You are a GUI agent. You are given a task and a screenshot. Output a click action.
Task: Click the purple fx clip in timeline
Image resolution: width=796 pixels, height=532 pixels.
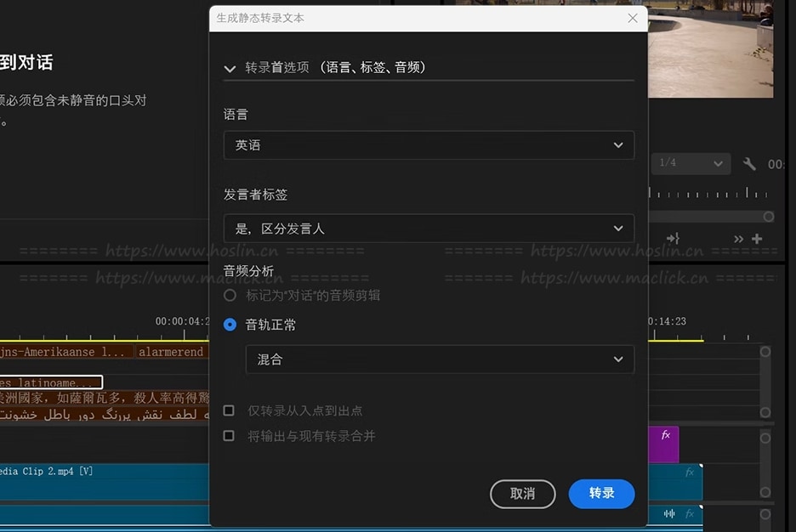[663, 444]
